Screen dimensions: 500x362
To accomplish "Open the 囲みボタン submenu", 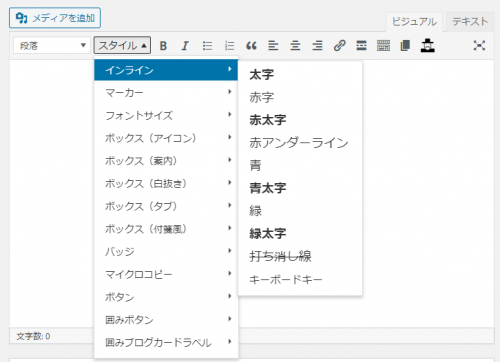I will coord(166,320).
